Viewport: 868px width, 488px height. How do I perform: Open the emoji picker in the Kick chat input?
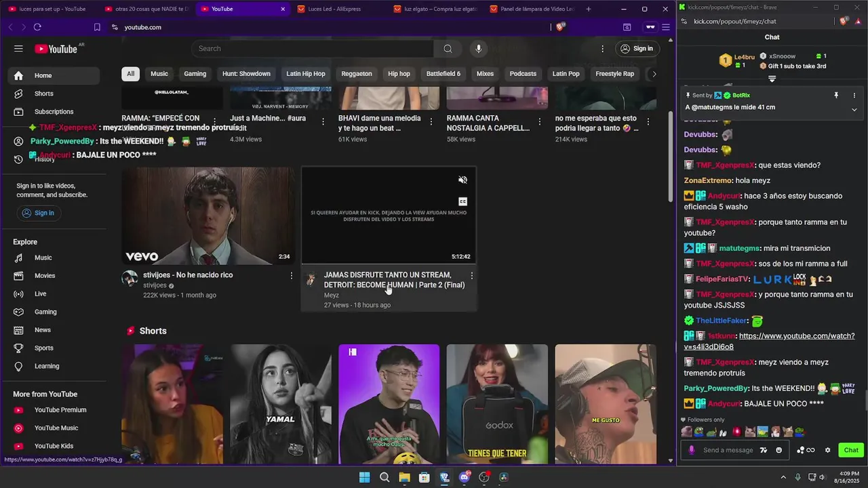778,450
